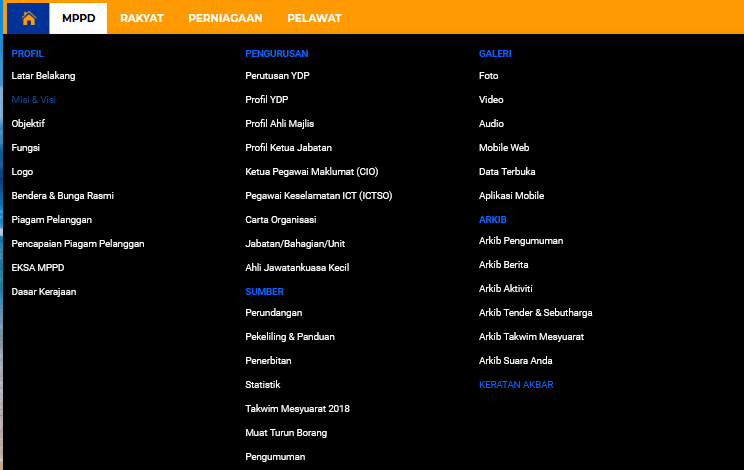Go to Data Terbuka page
Viewport: 744px width, 470px height.
pos(507,172)
